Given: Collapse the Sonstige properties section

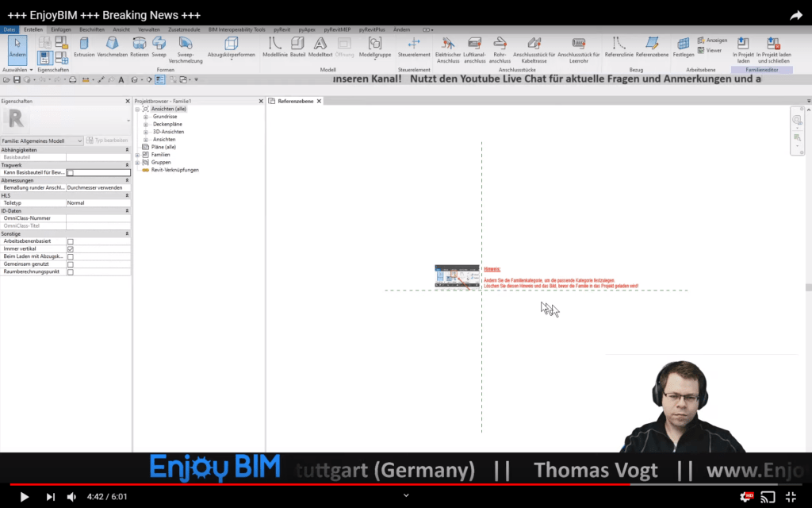Looking at the screenshot, I should point(127,234).
